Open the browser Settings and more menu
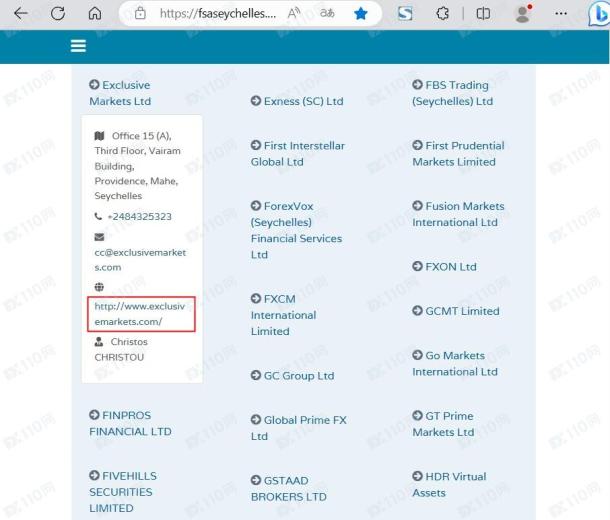The width and height of the screenshot is (610, 520). click(561, 14)
